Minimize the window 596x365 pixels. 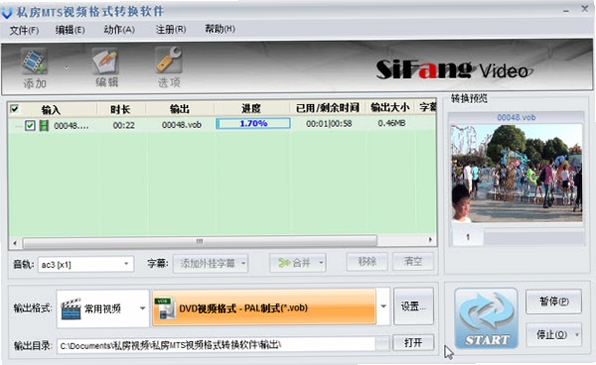(x=566, y=11)
